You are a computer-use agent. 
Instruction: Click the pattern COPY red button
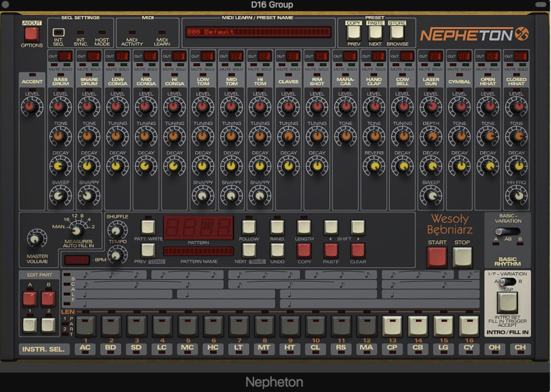tap(304, 251)
